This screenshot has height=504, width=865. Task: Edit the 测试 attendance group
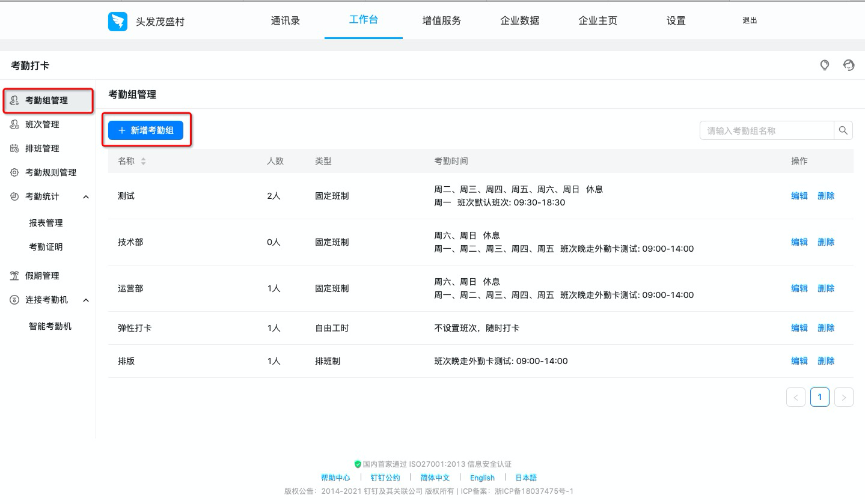tap(799, 196)
